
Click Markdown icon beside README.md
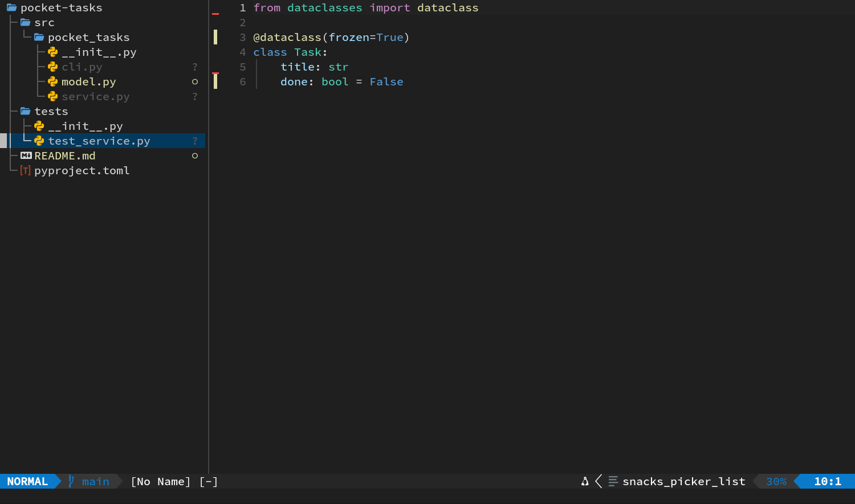tap(26, 156)
